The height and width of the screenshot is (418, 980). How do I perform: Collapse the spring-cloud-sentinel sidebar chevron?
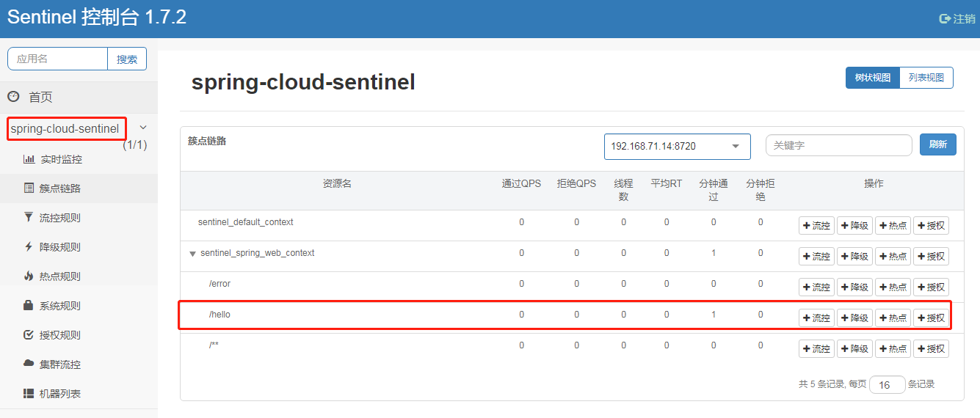[143, 128]
